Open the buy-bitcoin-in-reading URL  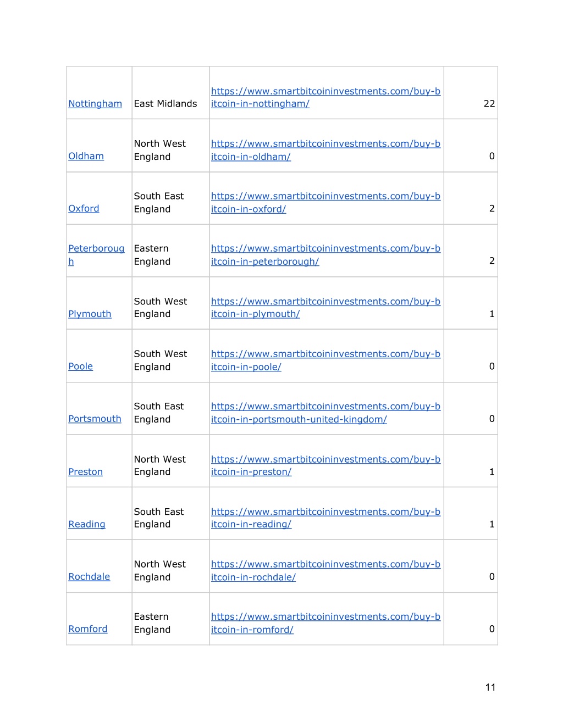click(325, 518)
